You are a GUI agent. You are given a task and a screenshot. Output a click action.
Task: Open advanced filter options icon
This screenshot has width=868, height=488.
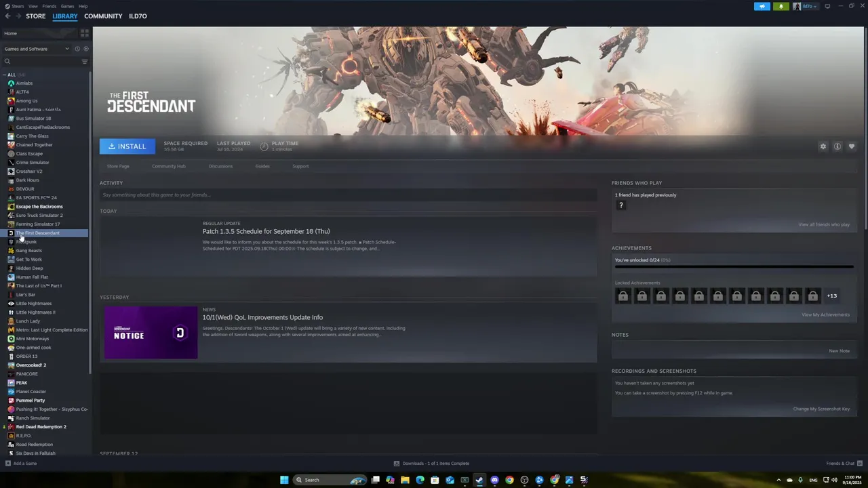coord(85,62)
